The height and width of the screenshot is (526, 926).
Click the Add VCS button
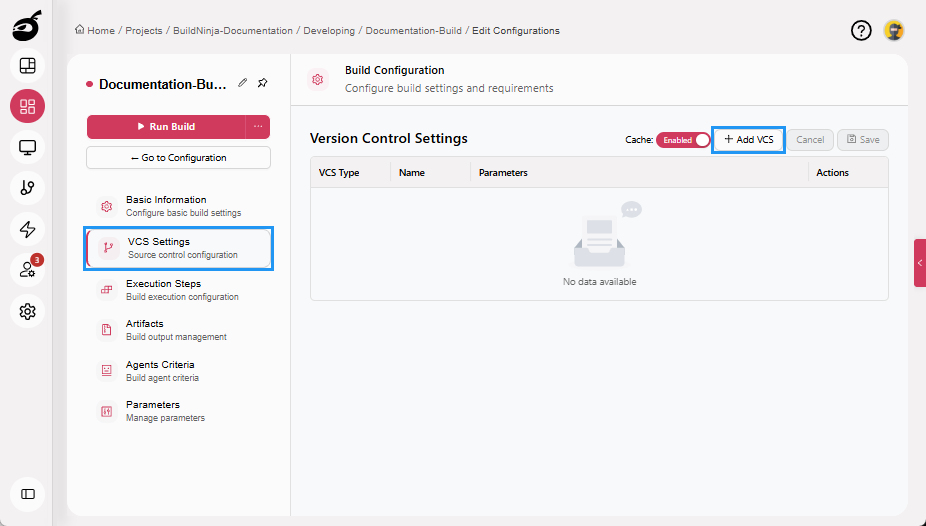coord(748,140)
